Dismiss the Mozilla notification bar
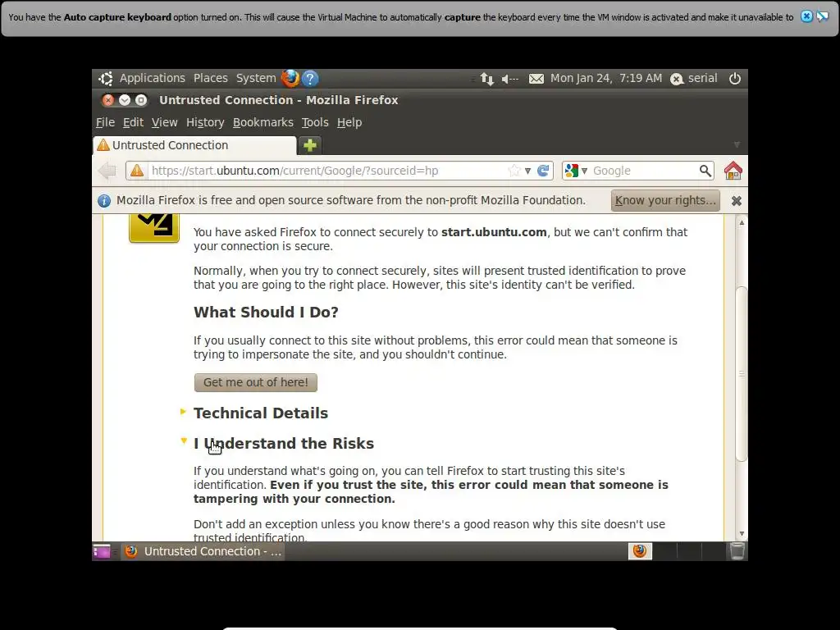 tap(737, 201)
